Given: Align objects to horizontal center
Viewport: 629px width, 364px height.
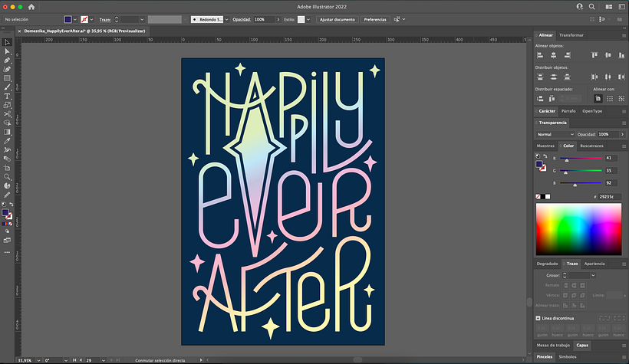Looking at the screenshot, I should [554, 55].
